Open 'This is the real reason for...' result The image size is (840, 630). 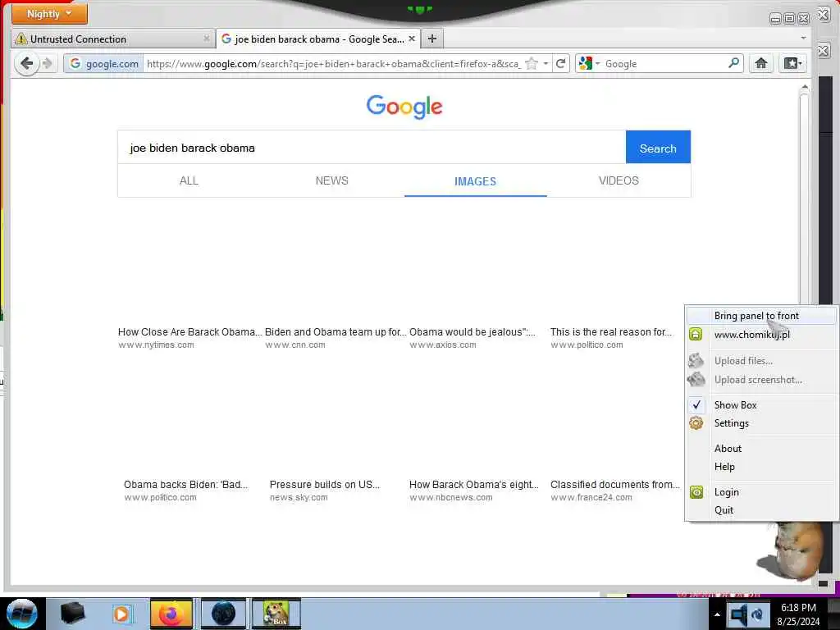pos(610,331)
